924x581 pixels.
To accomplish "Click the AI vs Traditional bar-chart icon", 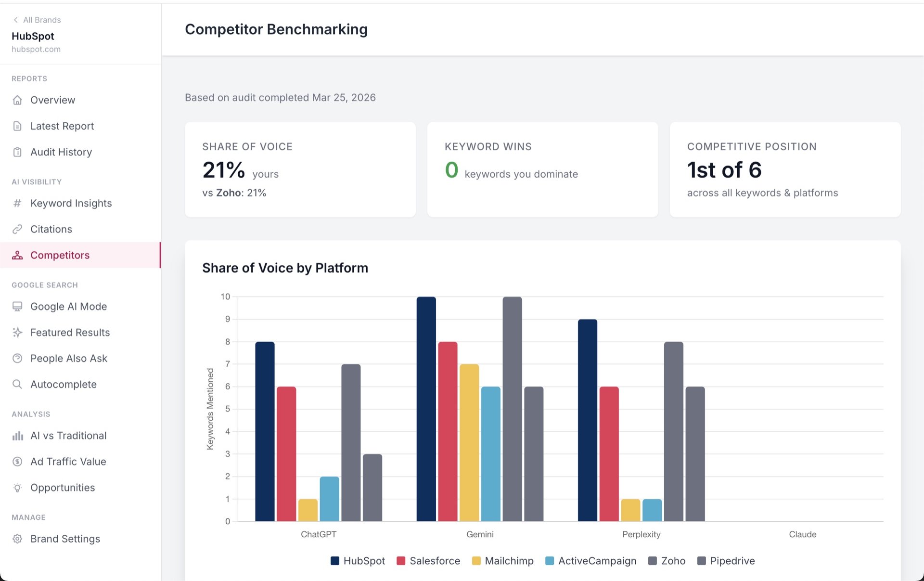I will (x=17, y=436).
